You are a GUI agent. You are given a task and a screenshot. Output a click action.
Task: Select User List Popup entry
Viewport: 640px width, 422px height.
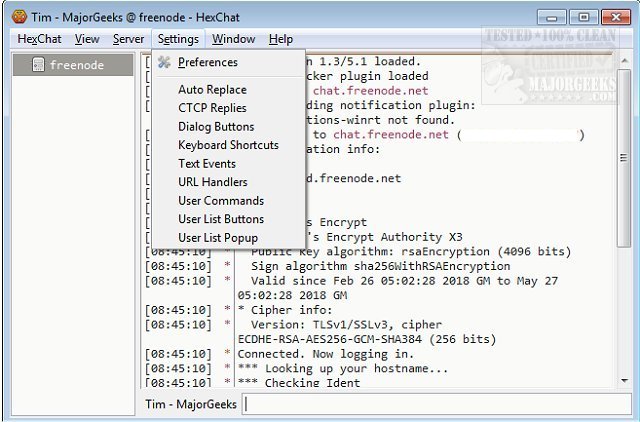[x=218, y=238]
